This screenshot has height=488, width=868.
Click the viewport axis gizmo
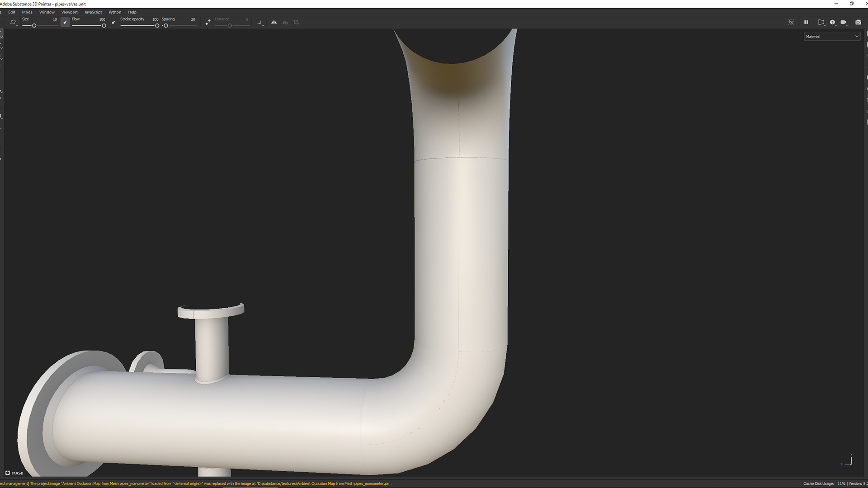[847, 460]
